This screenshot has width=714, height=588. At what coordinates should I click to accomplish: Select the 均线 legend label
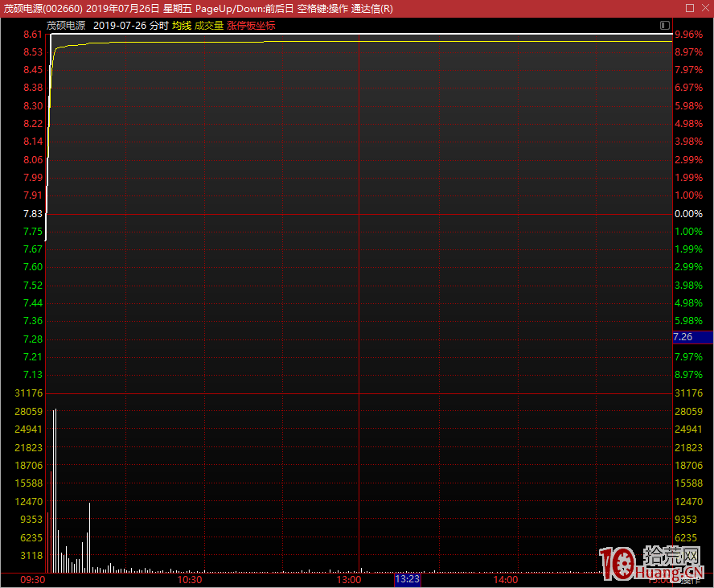pos(182,26)
